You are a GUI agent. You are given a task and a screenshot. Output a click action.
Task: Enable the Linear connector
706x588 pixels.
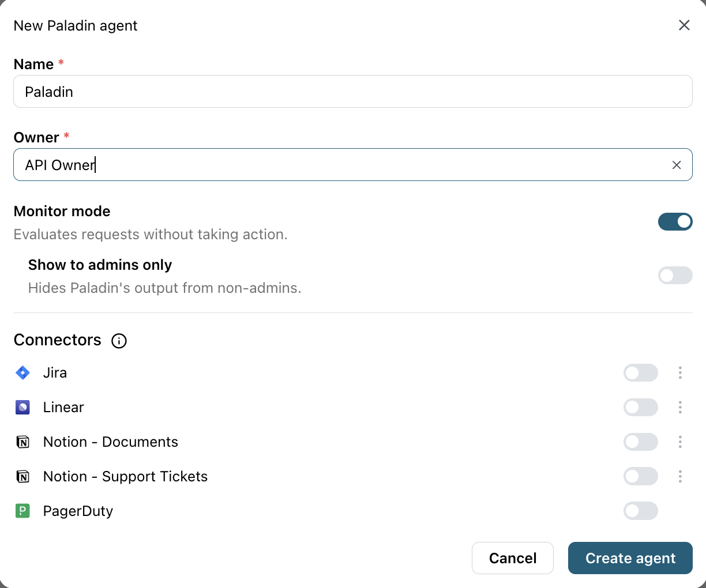pyautogui.click(x=641, y=408)
